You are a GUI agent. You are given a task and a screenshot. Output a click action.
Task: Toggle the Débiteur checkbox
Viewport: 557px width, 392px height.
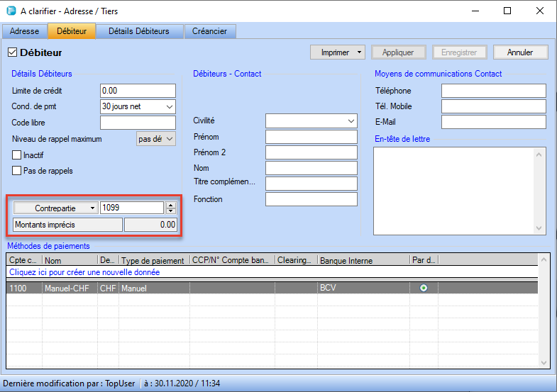pyautogui.click(x=12, y=52)
